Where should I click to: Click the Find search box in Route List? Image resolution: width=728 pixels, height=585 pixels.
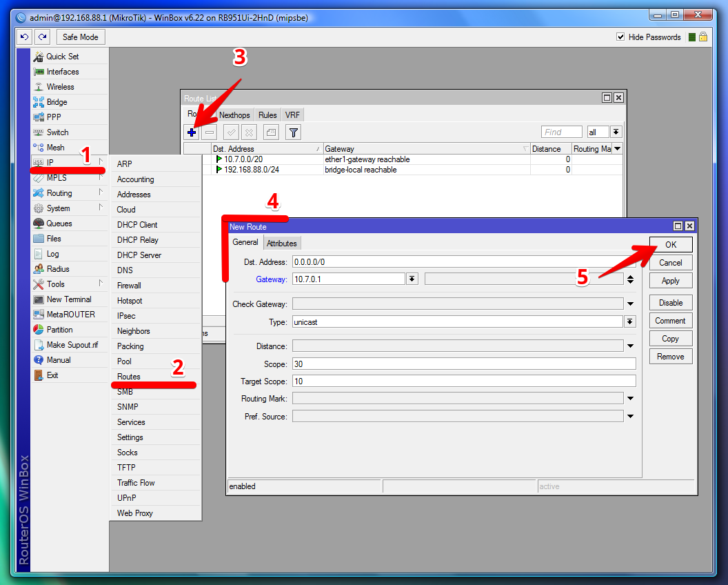click(x=561, y=132)
